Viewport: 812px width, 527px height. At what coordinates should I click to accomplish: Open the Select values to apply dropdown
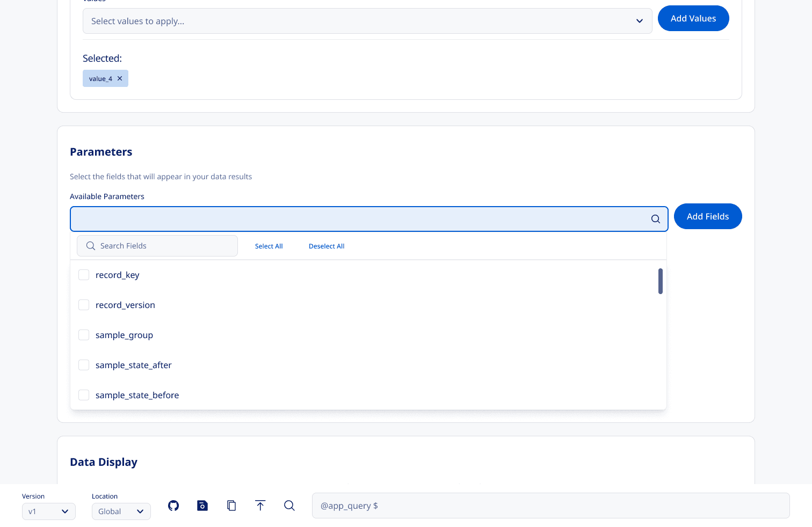(367, 21)
